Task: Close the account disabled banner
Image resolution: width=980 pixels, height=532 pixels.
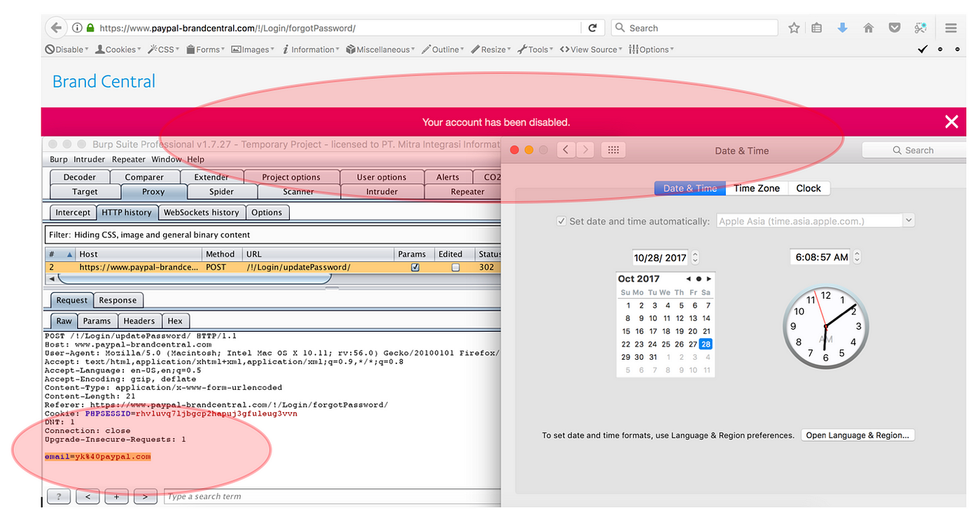Action: (x=951, y=122)
